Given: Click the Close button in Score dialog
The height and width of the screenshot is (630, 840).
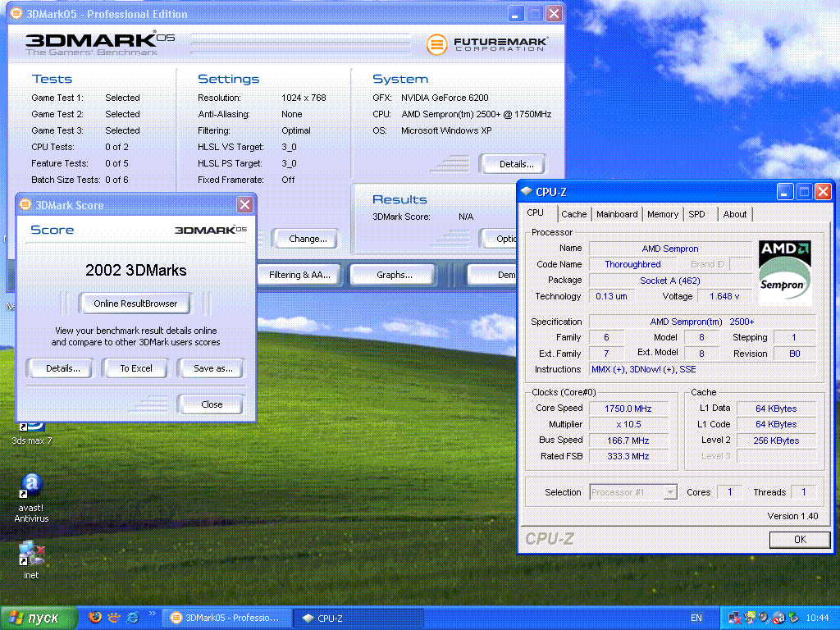Looking at the screenshot, I should point(212,404).
